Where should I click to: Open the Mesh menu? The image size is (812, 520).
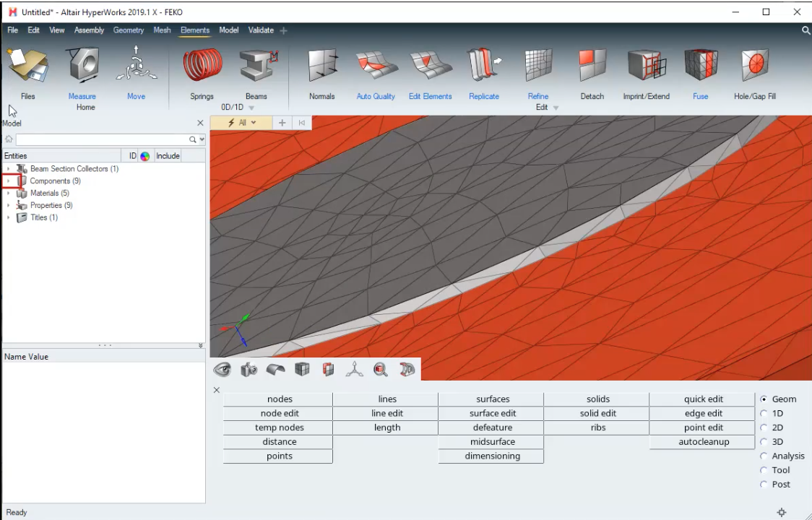tap(162, 30)
